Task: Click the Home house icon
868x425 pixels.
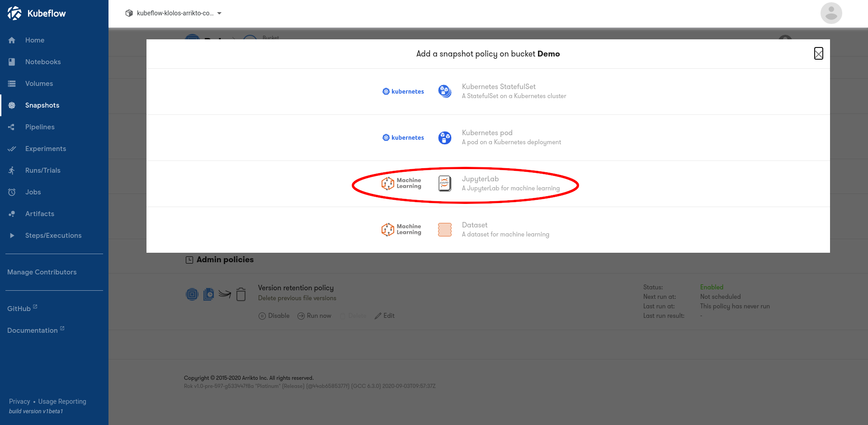Action: tap(12, 40)
